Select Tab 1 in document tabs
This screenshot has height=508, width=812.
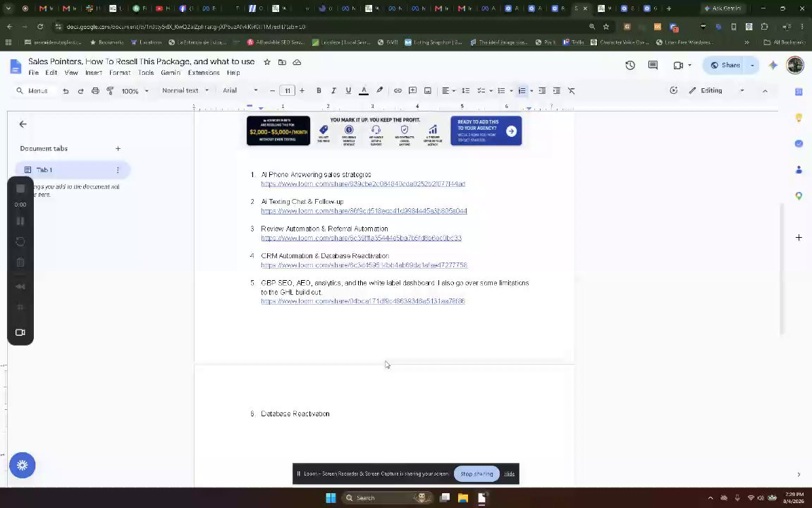click(x=73, y=170)
